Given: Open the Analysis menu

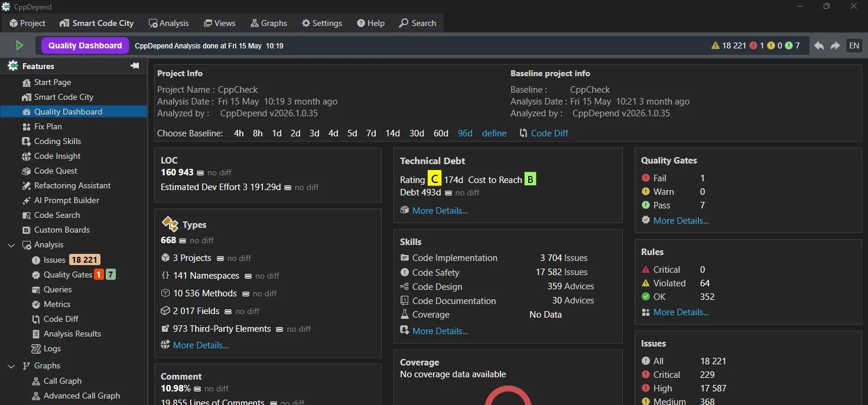Looking at the screenshot, I should click(168, 23).
